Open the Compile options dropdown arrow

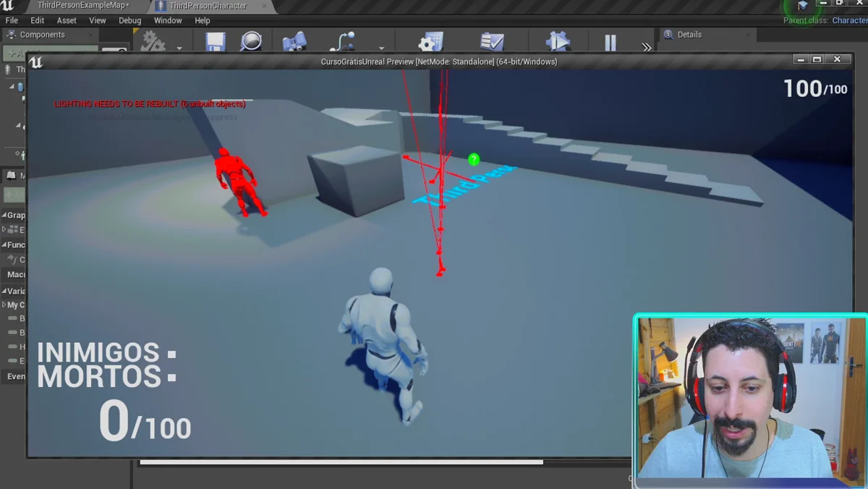(179, 48)
